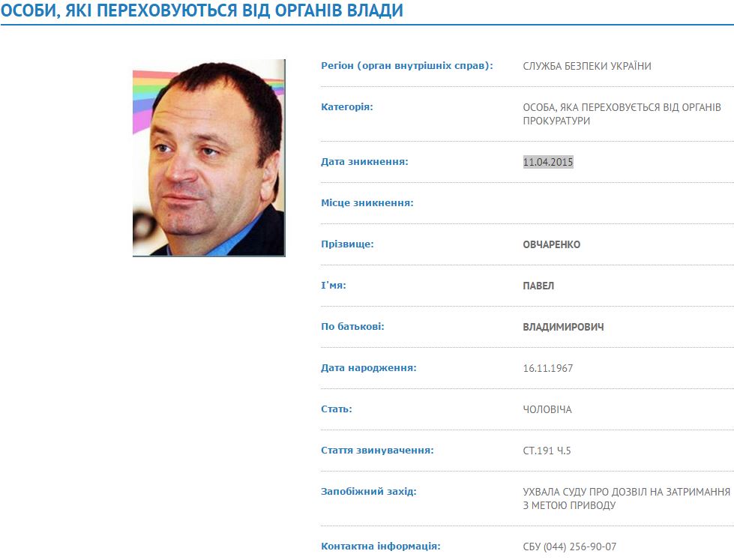This screenshot has height=560, width=734.
Task: Click the region value СЛУЖБА БЕЗПЕКИ УКРАЇНИ
Action: click(x=587, y=66)
